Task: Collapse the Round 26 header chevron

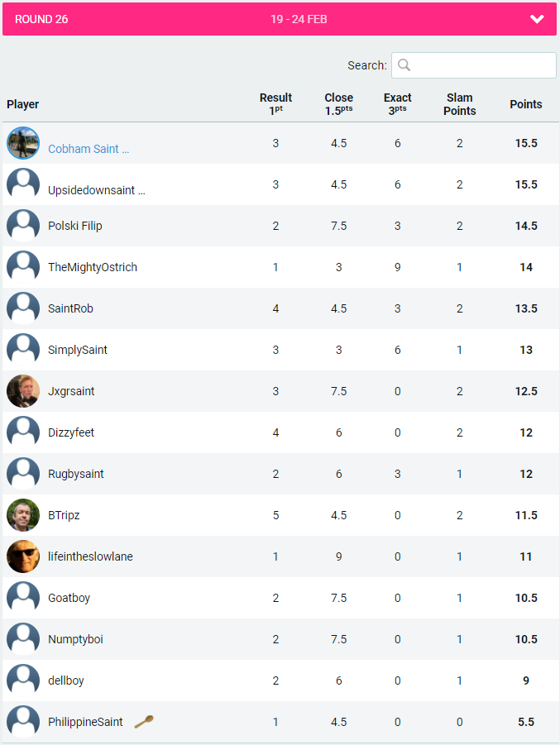Action: click(x=537, y=19)
